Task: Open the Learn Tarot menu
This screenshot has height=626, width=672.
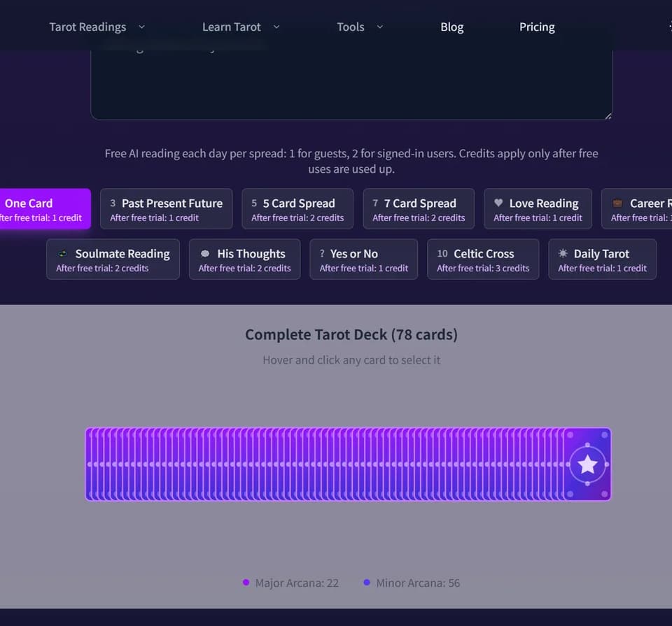Action: [x=241, y=27]
